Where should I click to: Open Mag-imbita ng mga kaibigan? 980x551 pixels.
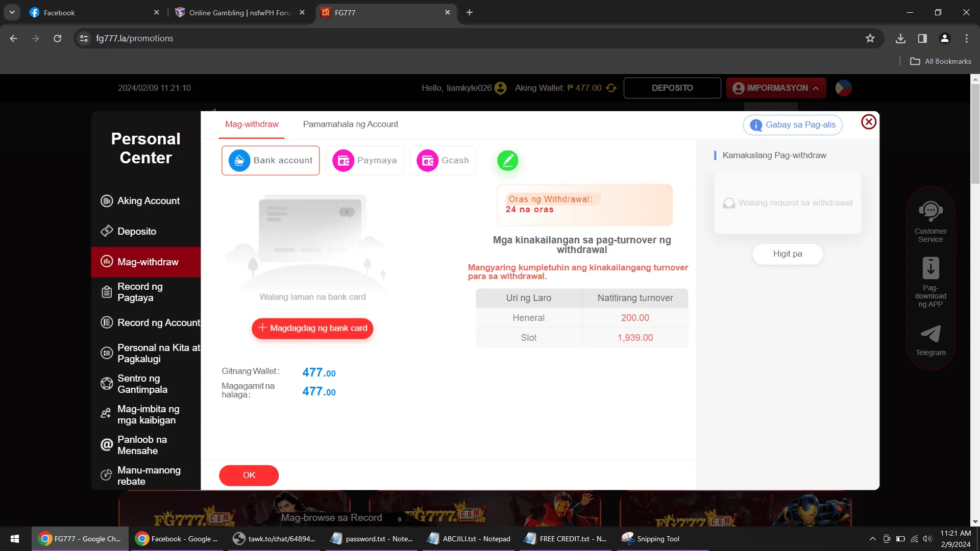[x=146, y=414]
